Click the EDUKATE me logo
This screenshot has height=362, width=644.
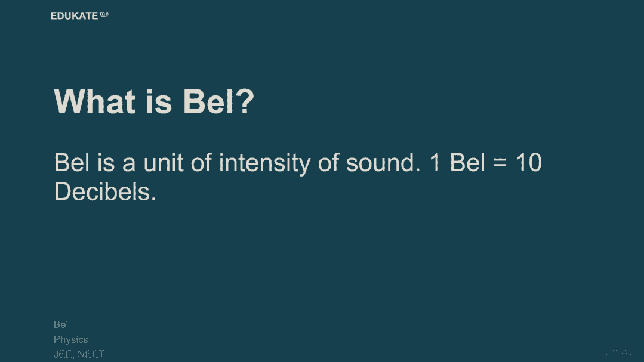[x=79, y=16]
